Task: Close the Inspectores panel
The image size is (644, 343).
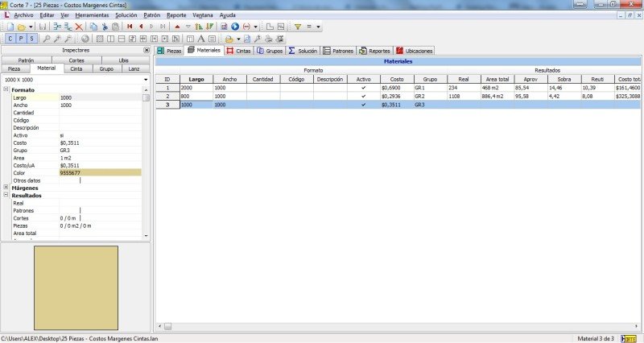Action: tap(146, 50)
